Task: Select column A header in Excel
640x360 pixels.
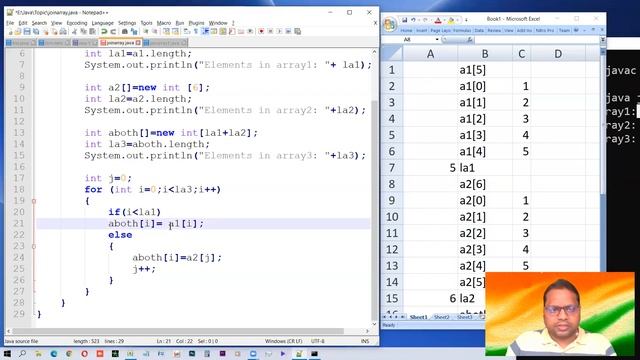Action: coord(430,54)
